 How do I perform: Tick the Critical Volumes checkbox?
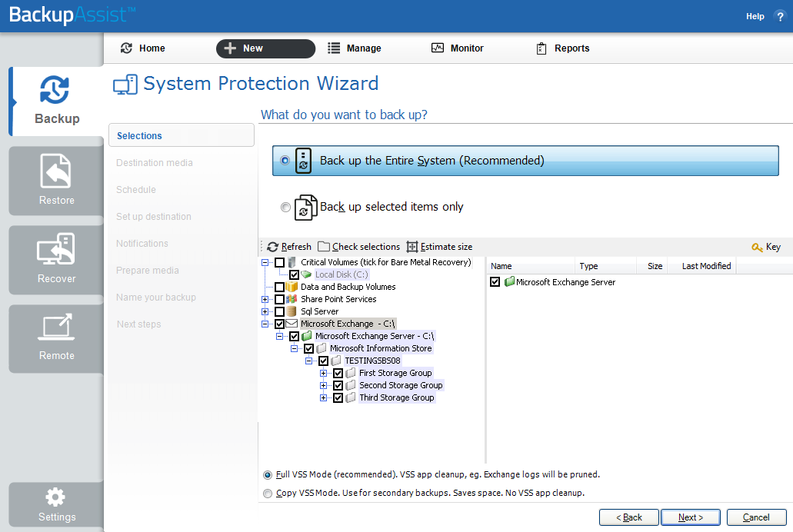pos(279,262)
